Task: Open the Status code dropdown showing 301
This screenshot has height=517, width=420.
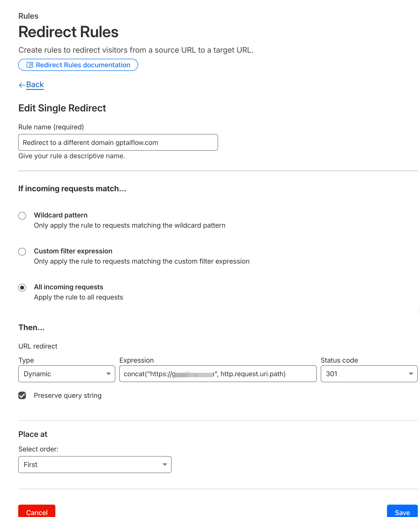Action: coord(364,374)
